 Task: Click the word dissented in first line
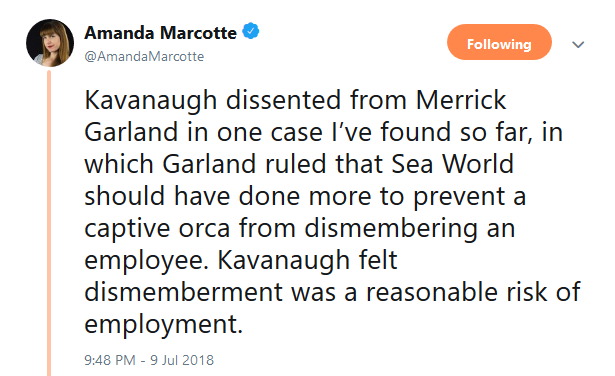coord(283,100)
